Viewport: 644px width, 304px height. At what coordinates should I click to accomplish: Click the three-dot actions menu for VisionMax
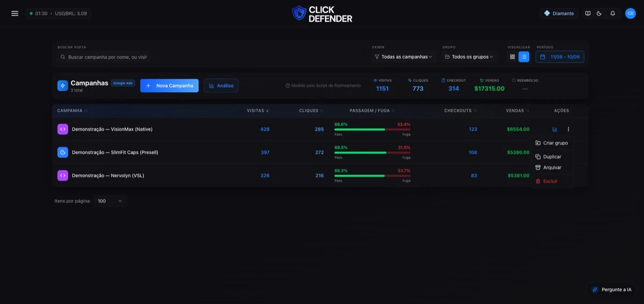pyautogui.click(x=568, y=129)
